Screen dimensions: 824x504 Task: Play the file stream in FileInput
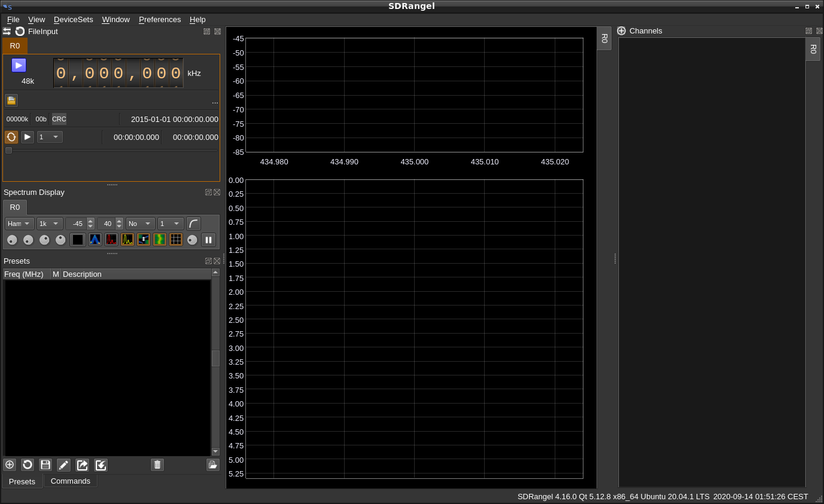[x=28, y=137]
